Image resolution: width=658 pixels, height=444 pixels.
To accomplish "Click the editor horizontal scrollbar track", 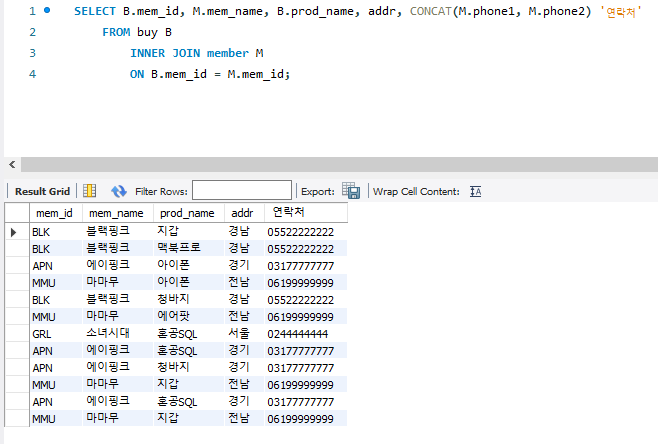I will click(x=339, y=165).
